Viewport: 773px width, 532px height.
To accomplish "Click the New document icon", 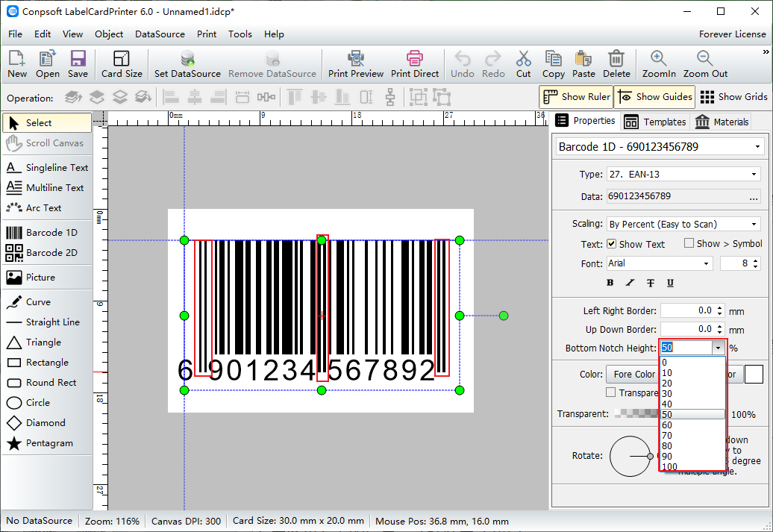I will (16, 63).
